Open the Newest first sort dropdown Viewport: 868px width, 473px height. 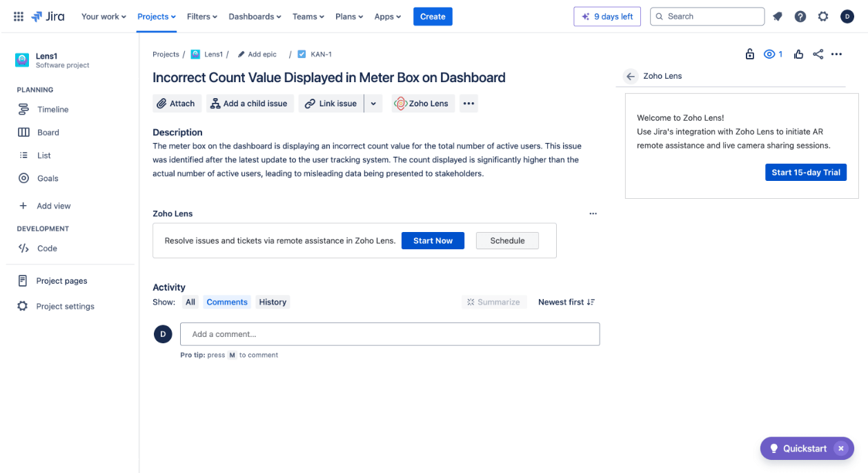566,302
